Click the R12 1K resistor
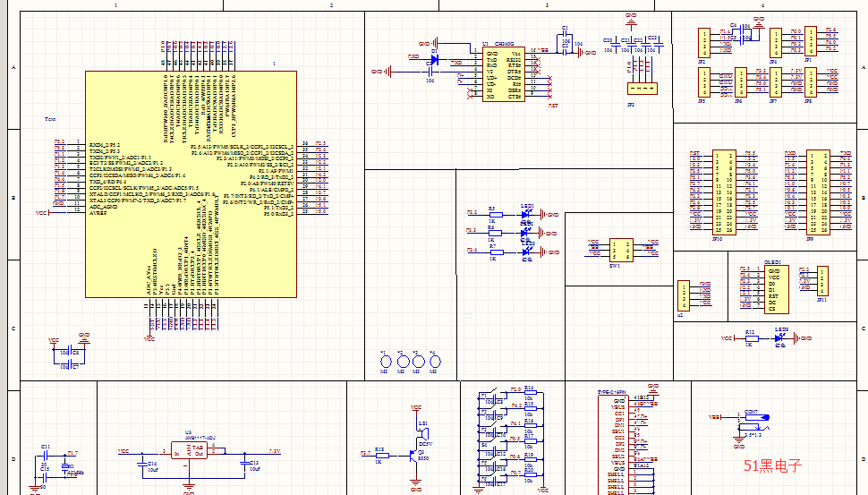Screen dimensions: 868x495 pos(749,338)
